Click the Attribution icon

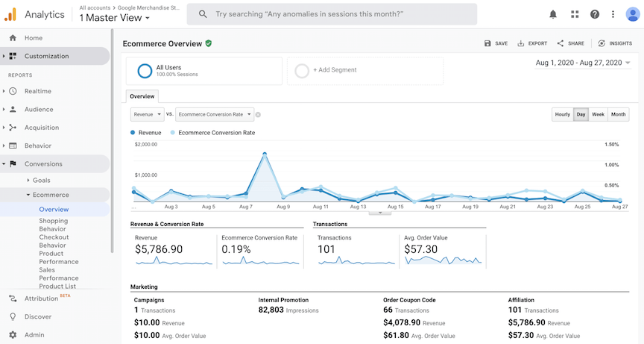13,298
